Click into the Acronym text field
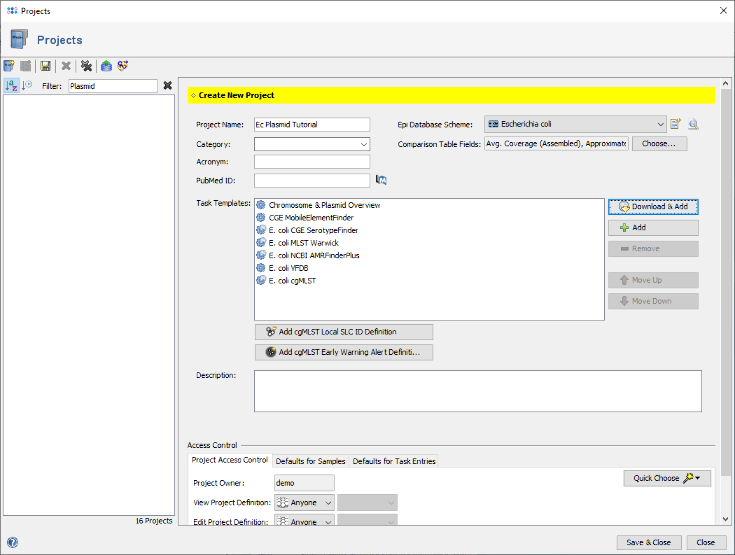This screenshot has width=735, height=555. click(x=312, y=162)
